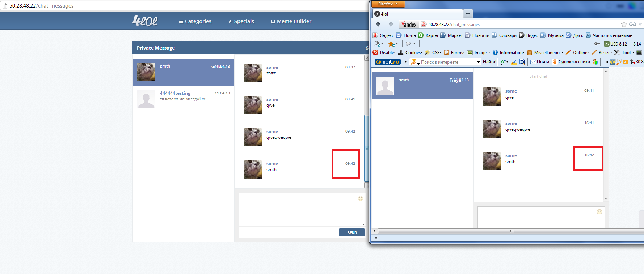This screenshot has height=274, width=644.
Task: Open the Miscellaneous dropdown menu
Action: point(545,52)
